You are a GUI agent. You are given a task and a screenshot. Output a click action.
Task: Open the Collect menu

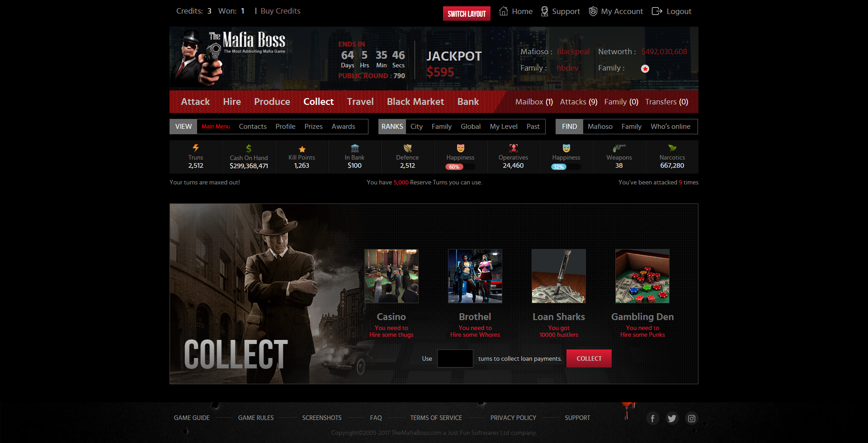[x=319, y=102]
